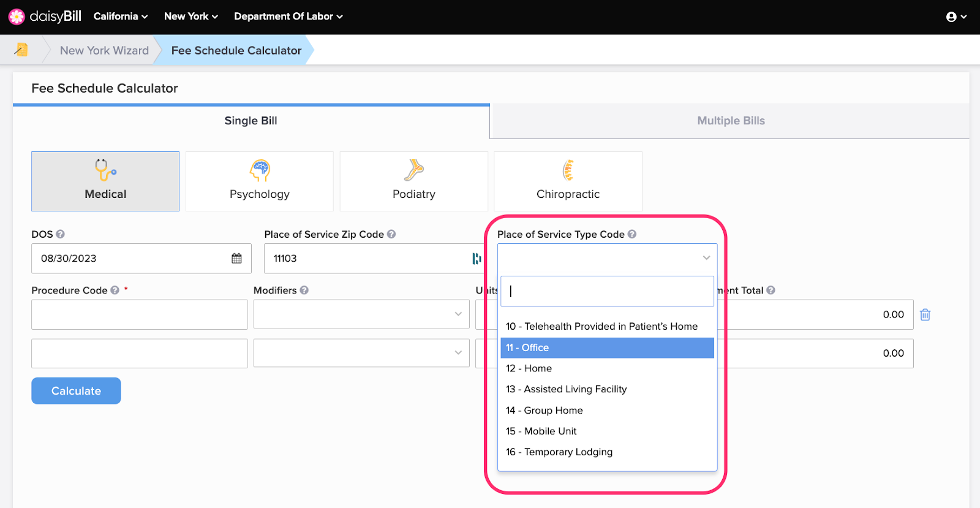
Task: Open the New York dropdown menu
Action: (191, 17)
